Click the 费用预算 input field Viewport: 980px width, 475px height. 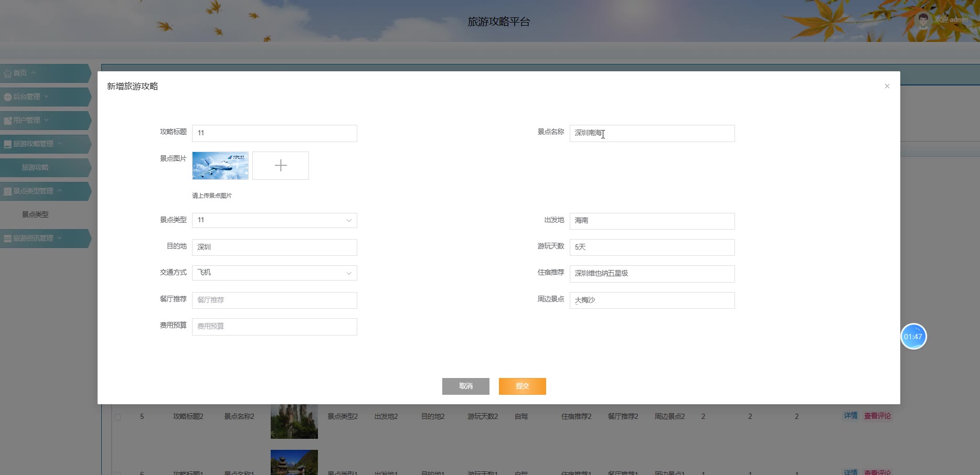pos(274,327)
